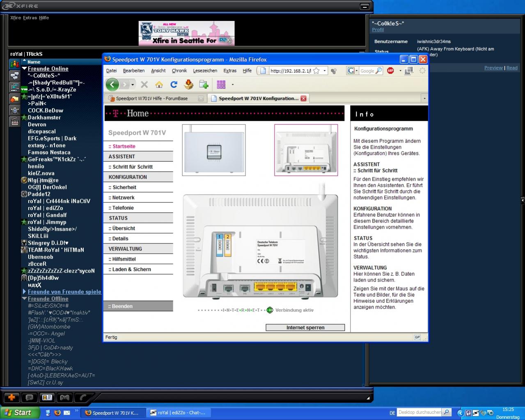Click the Firefox forward arrow button
This screenshot has height=420, width=525.
pos(125,85)
